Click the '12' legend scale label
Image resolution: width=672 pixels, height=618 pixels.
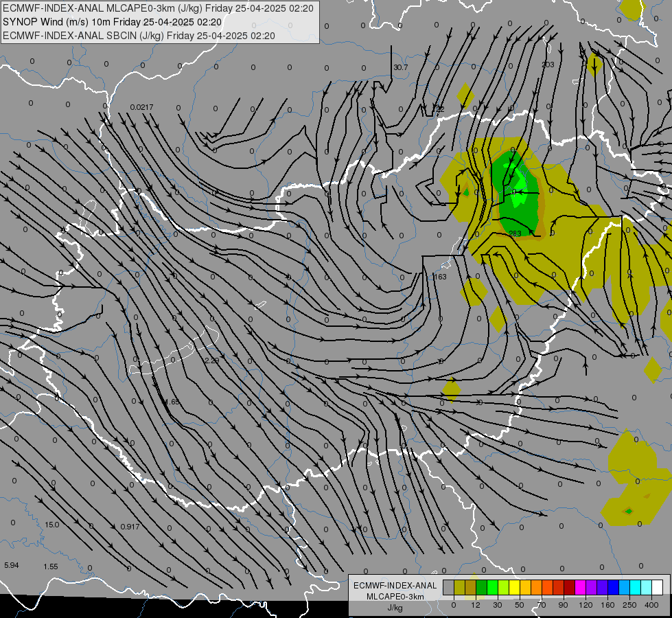coord(476,605)
